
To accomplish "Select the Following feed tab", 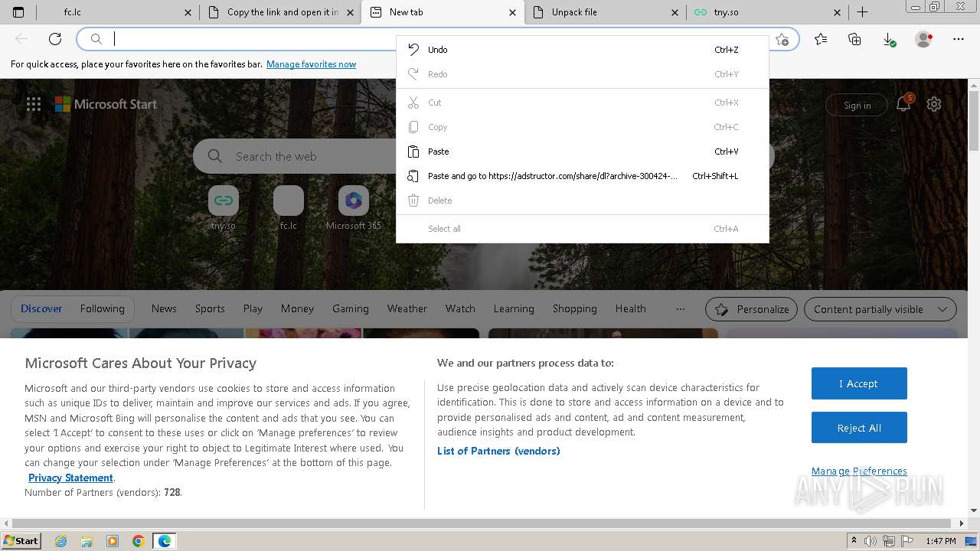I will tap(103, 308).
